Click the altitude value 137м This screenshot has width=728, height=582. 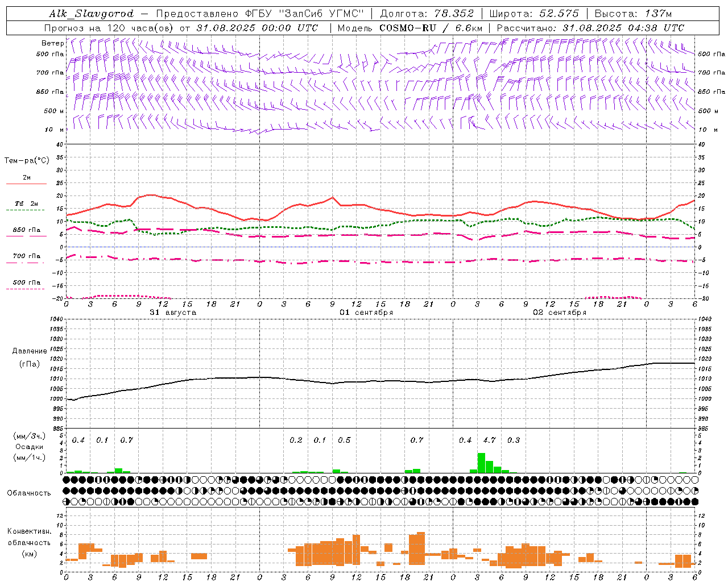[x=659, y=14]
